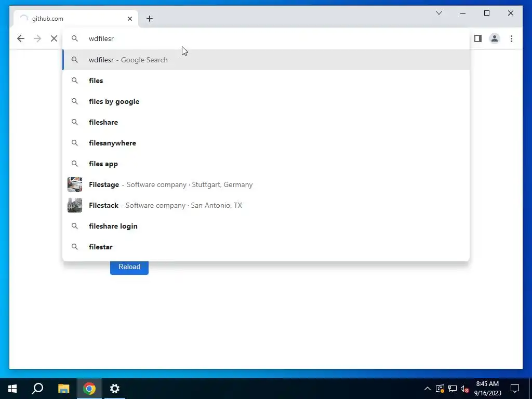Click the Filestack thumbnail image
Screen dimensions: 532x399
(75, 205)
